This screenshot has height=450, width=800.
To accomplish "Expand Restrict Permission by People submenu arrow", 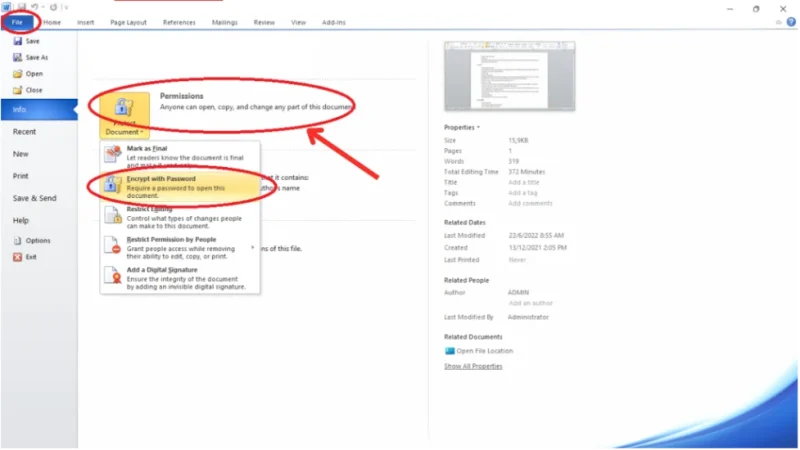I will click(252, 248).
